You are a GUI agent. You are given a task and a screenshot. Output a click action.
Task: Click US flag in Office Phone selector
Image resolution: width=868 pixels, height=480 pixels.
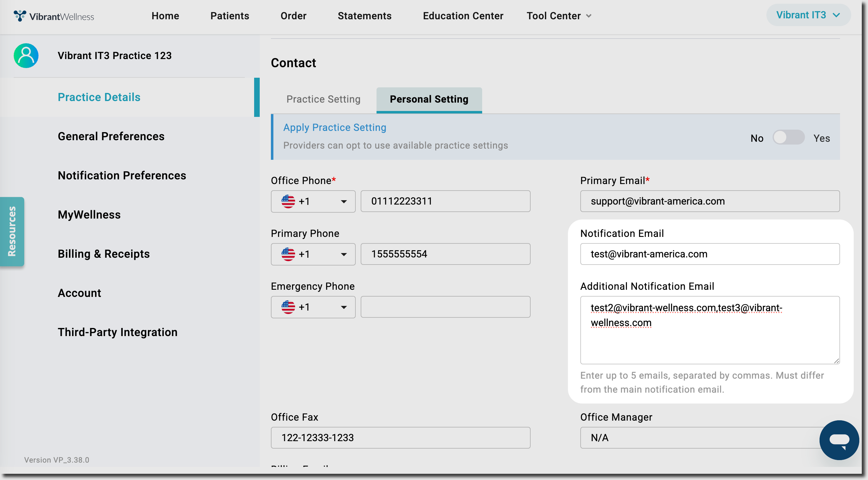pos(288,201)
